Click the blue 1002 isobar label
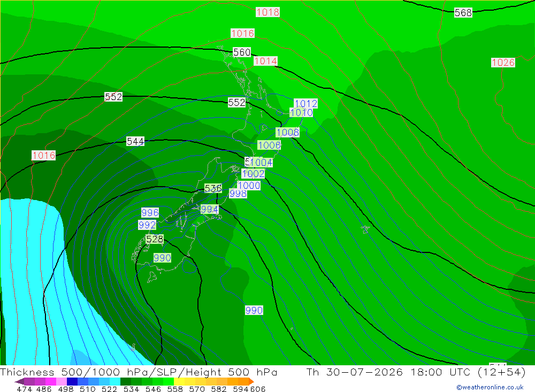This screenshot has height=392, width=535. point(253,174)
